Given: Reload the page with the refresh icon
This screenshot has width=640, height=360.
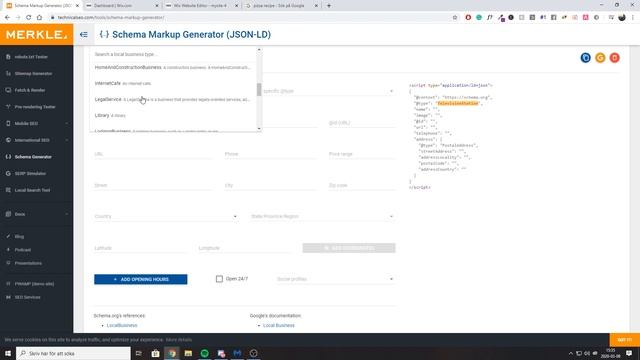Looking at the screenshot, I should tap(29, 18).
